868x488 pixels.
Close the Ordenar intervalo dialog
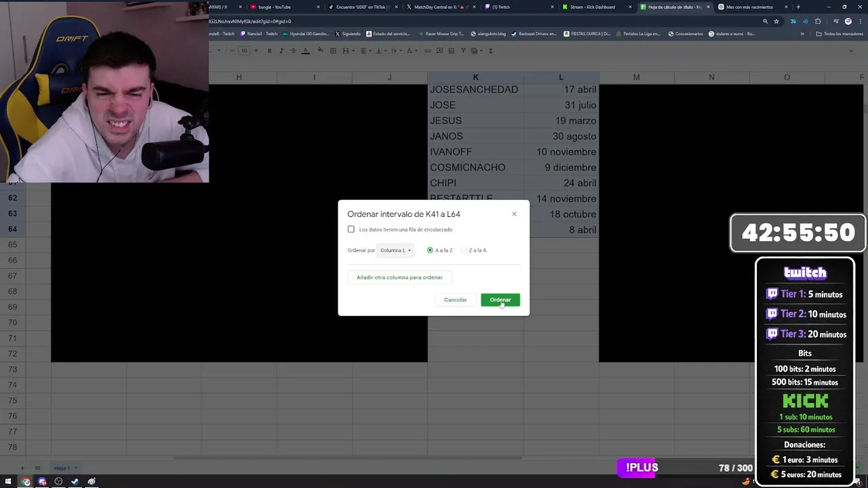coord(514,214)
